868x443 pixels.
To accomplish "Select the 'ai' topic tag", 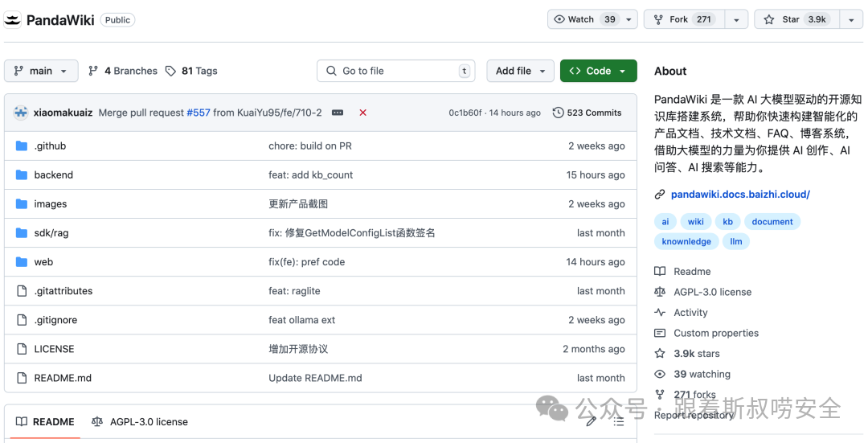I will [665, 222].
